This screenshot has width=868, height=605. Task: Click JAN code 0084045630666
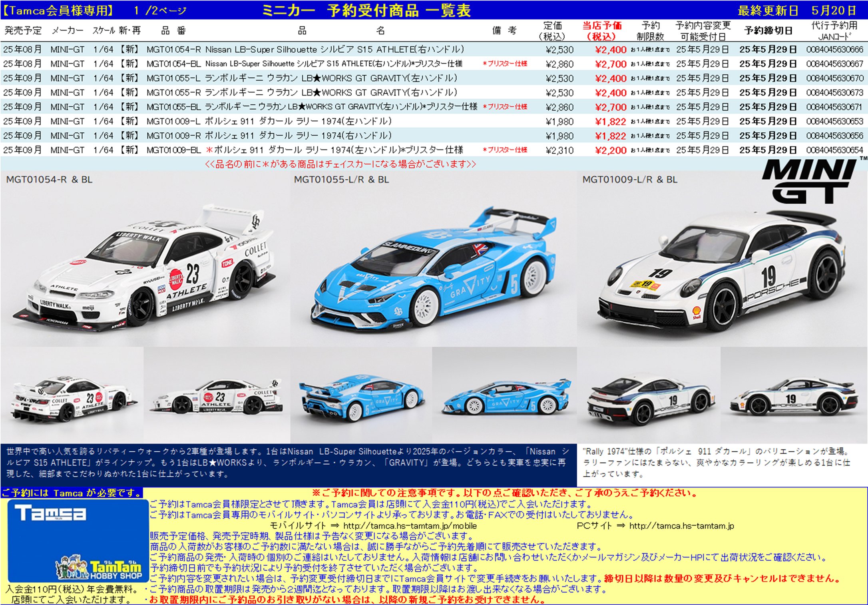835,50
